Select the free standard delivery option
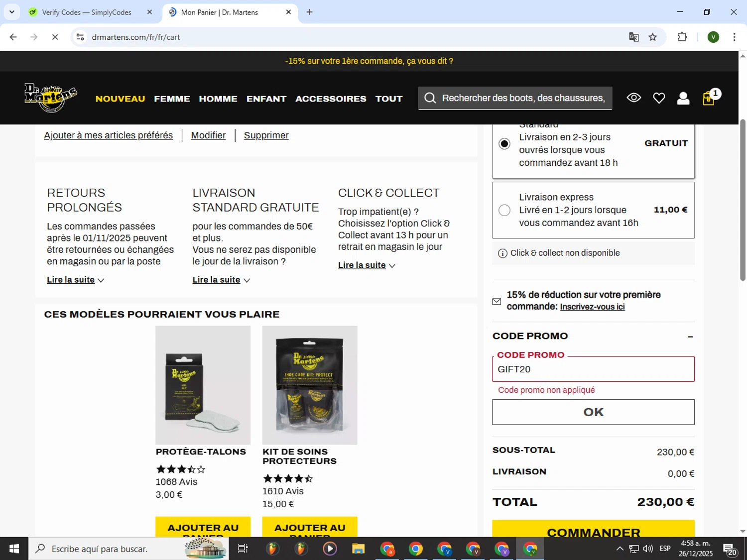The image size is (747, 560). (x=504, y=144)
